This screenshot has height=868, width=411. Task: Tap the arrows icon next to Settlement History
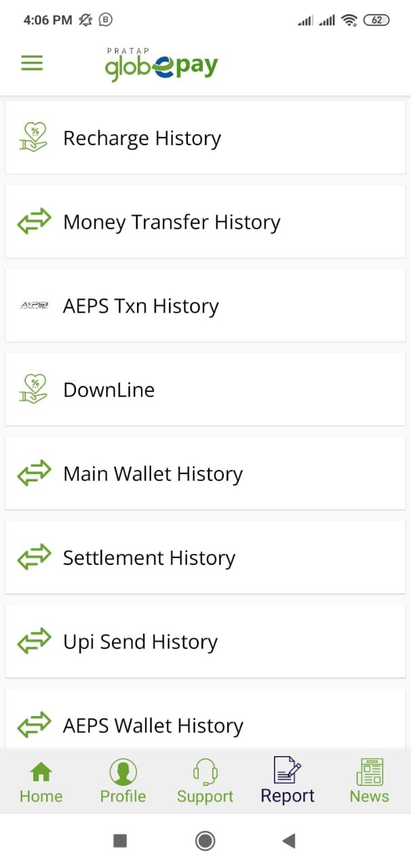pyautogui.click(x=34, y=557)
